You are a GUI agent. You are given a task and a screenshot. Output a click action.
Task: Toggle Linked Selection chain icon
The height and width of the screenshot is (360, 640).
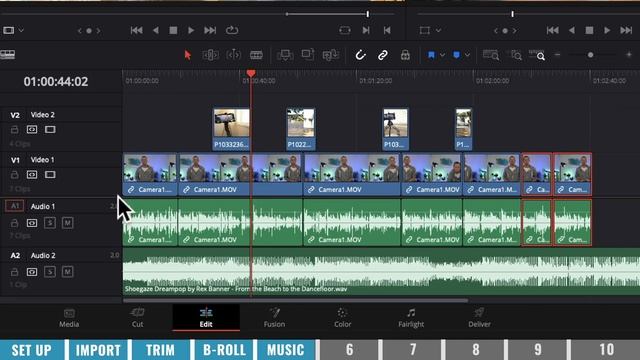click(x=382, y=55)
